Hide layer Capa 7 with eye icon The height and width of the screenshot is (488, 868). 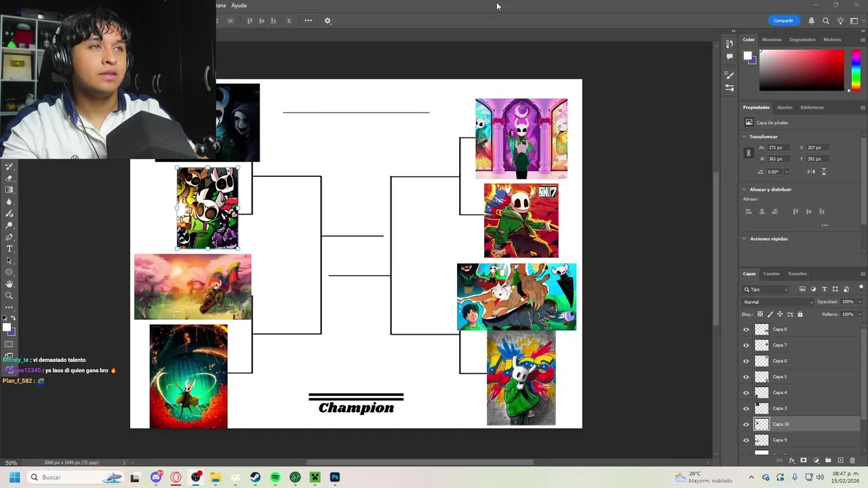pyautogui.click(x=746, y=345)
